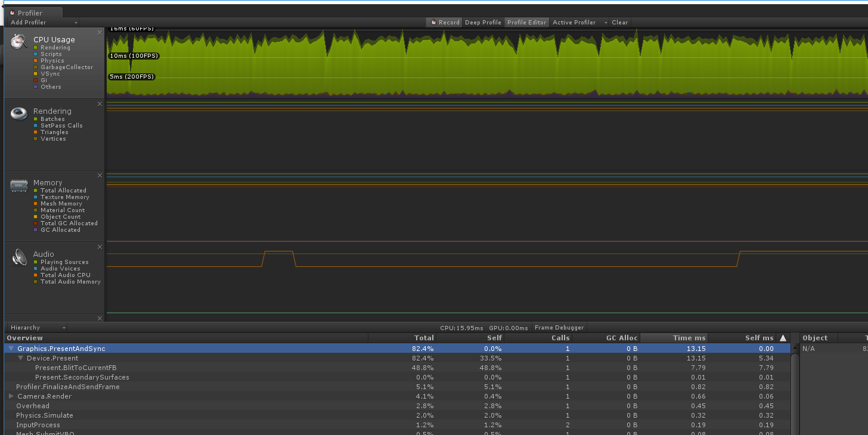Click the Total Allocated color swatch
868x435 pixels.
click(36, 191)
